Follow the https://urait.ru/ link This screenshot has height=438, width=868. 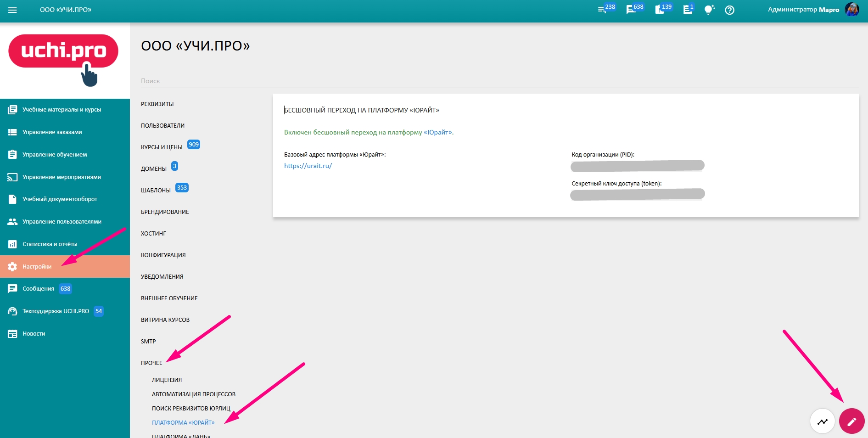tap(308, 166)
